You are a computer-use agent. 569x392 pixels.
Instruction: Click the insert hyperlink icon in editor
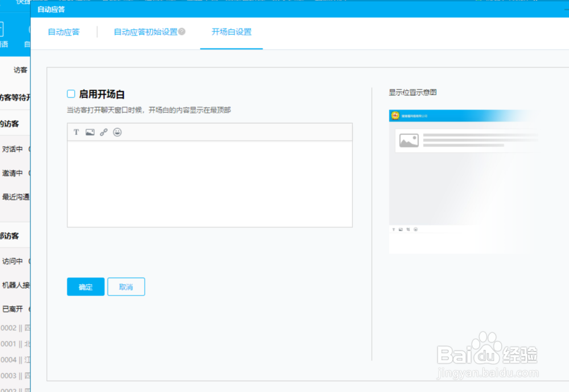(104, 133)
